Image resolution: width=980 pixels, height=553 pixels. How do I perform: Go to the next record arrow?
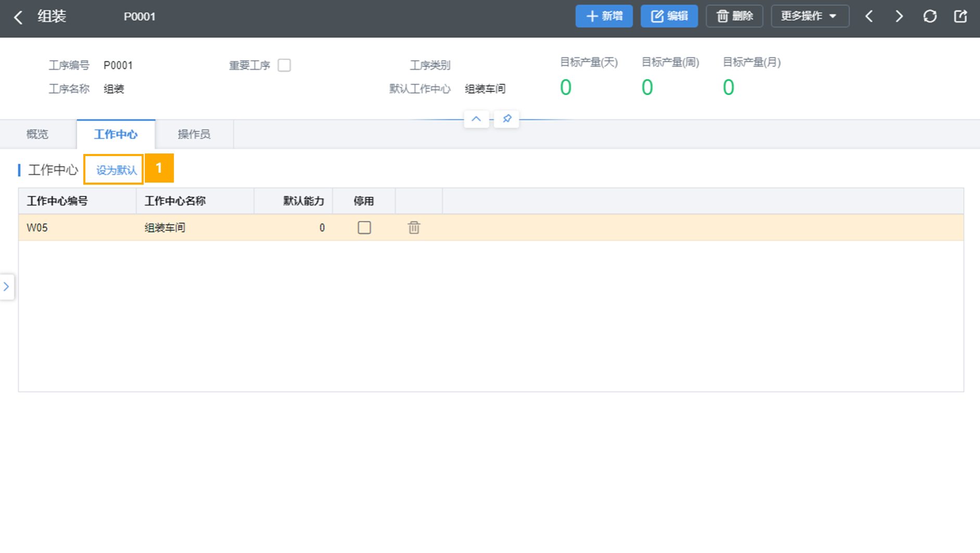click(x=899, y=16)
